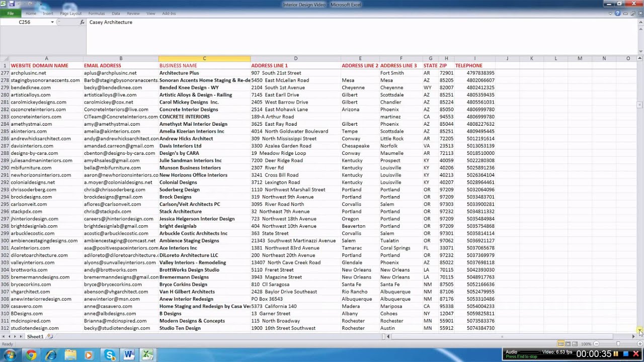Switch to Page Layout view icon
Screen dimensions: 644x362
click(568, 344)
